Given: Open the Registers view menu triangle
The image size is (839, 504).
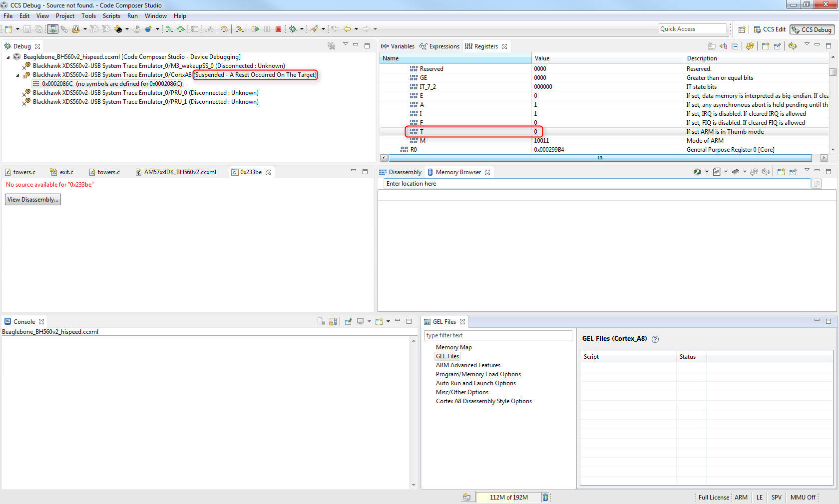Looking at the screenshot, I should point(807,45).
